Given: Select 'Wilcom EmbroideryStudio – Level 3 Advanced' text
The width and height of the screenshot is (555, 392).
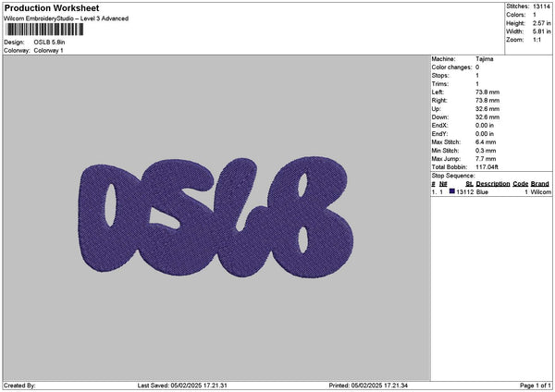Looking at the screenshot, I should tap(66, 18).
